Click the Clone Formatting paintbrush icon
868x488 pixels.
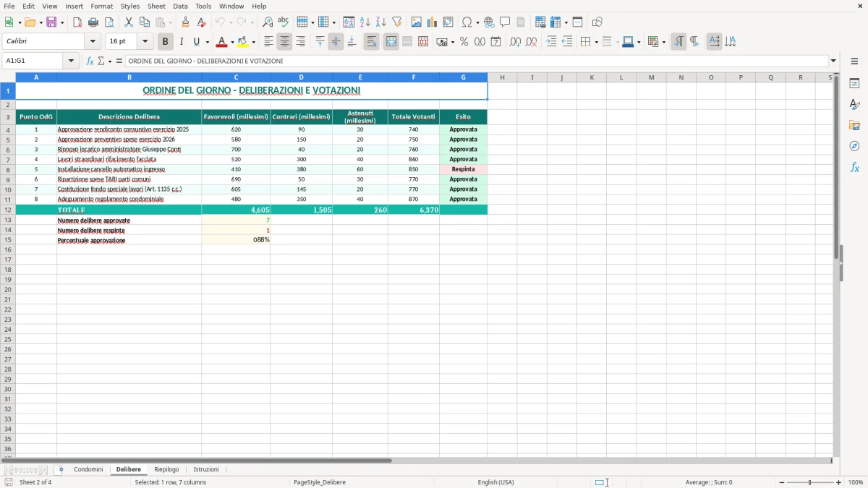pos(185,22)
